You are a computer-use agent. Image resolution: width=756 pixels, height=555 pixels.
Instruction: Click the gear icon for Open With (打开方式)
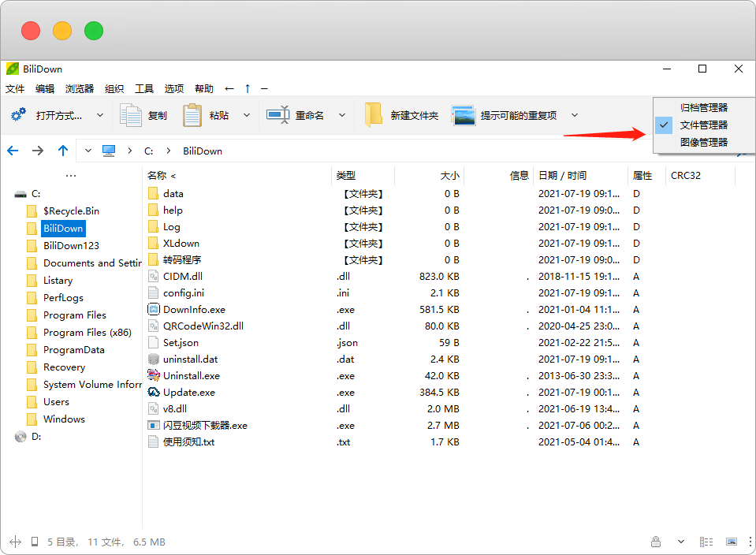(19, 115)
